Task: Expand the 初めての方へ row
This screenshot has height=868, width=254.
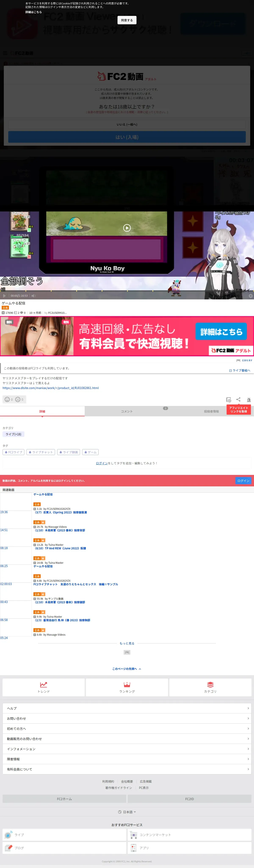Action: click(127, 728)
